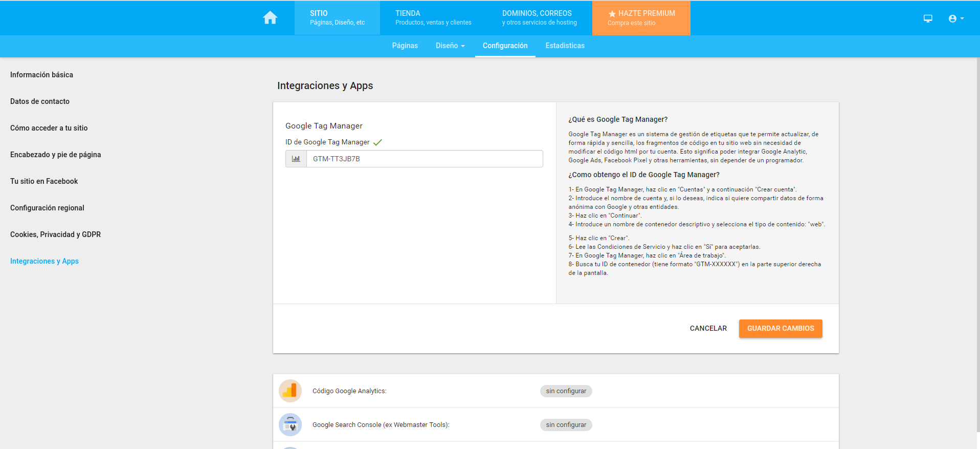
Task: Click the Google Analytics icon
Action: pyautogui.click(x=290, y=391)
